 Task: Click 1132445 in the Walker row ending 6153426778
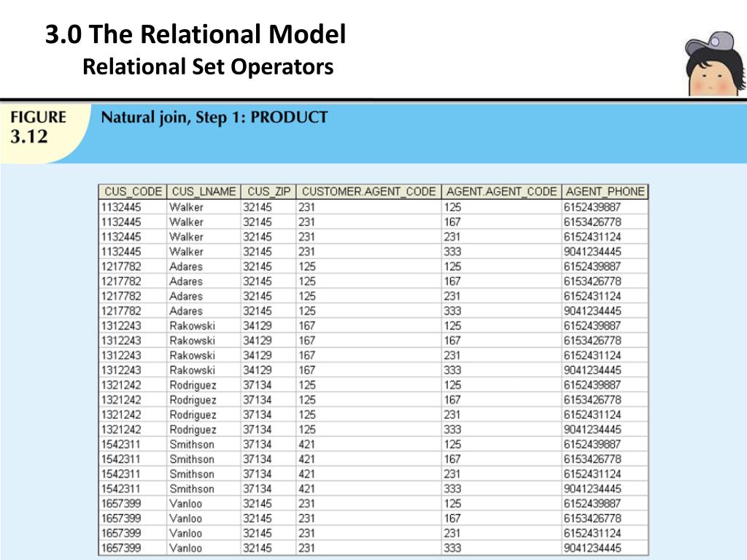(x=121, y=222)
